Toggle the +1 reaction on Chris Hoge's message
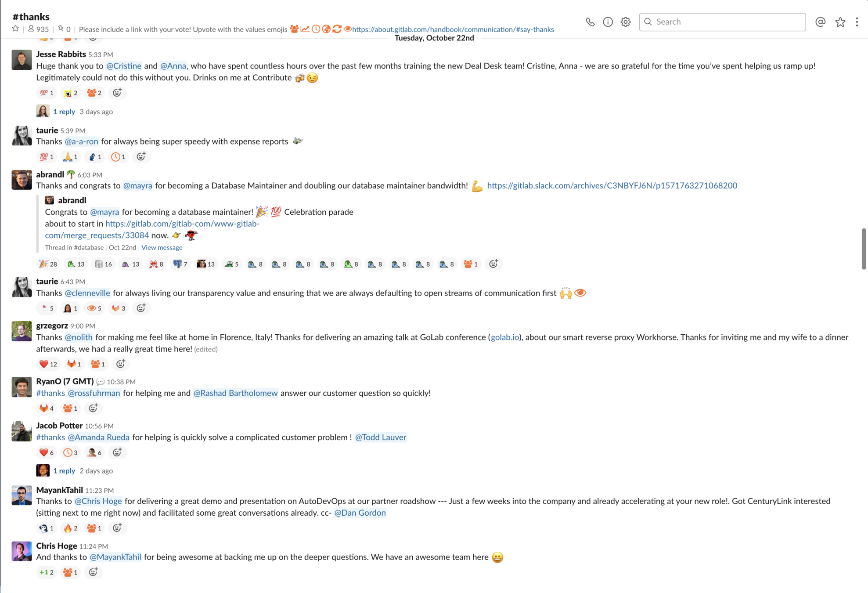Viewport: 868px width, 593px height. (46, 572)
